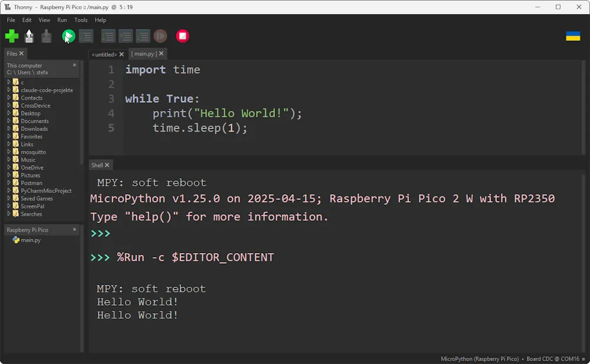This screenshot has height=364, width=590.
Task: Click the C: \ Users \ stefa path
Action: pyautogui.click(x=27, y=73)
